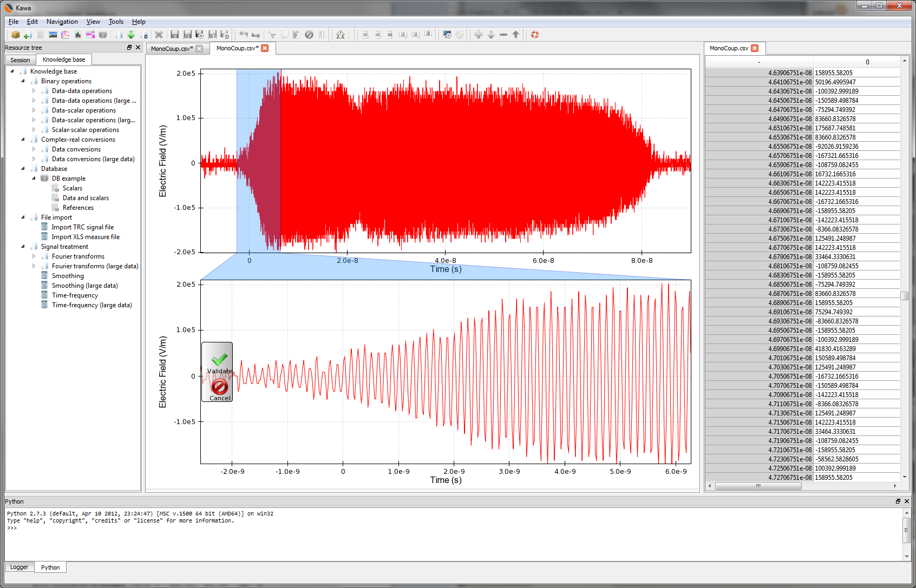
Task: Switch to the Logger tab
Action: coord(19,567)
